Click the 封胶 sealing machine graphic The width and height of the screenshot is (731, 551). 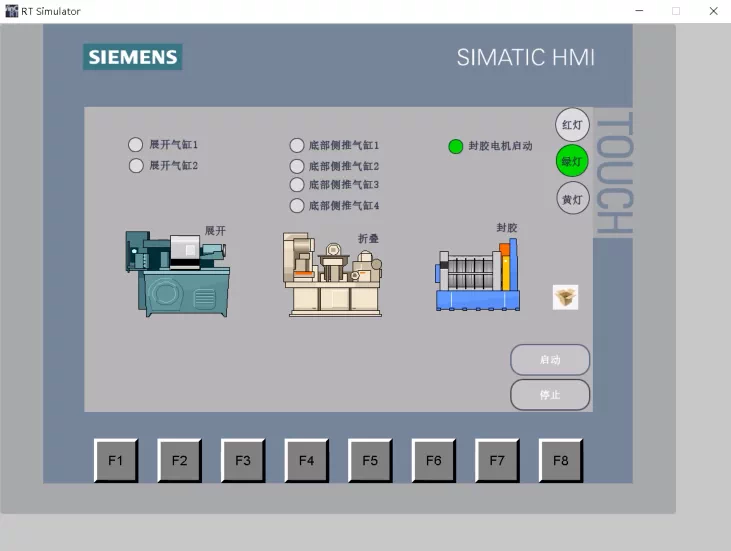pyautogui.click(x=477, y=275)
